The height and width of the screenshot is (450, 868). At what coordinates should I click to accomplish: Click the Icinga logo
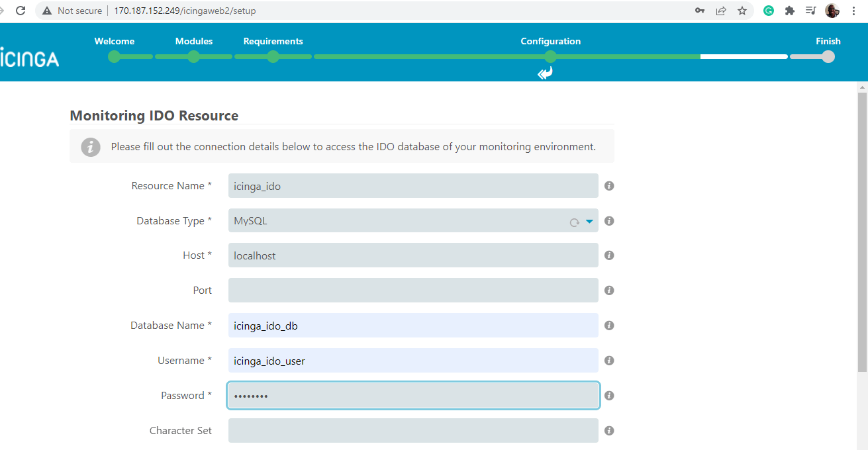pyautogui.click(x=29, y=58)
